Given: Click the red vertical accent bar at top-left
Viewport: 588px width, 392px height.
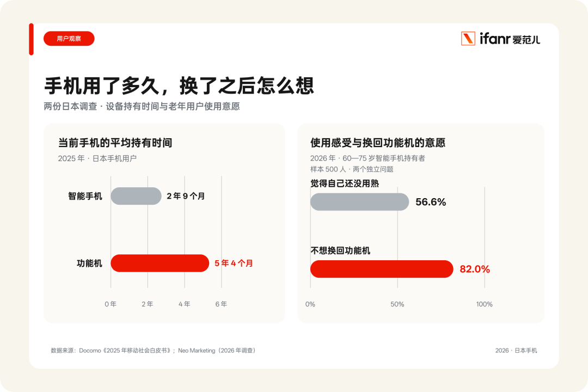Looking at the screenshot, I should coord(31,39).
